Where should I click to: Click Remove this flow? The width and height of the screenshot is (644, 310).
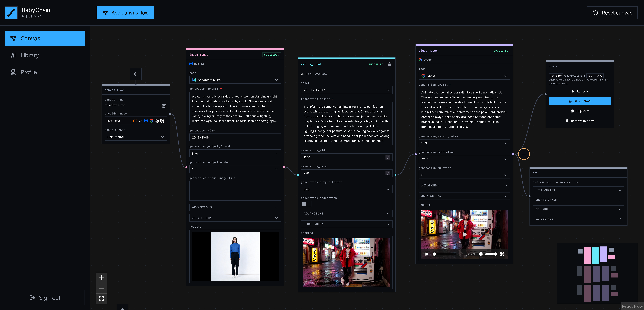[x=580, y=121]
